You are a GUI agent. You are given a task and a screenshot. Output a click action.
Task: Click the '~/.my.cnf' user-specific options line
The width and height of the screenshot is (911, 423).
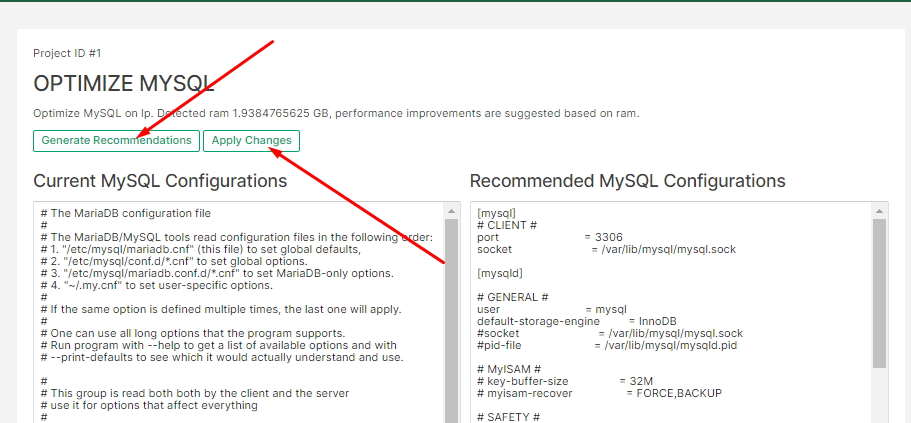click(x=156, y=286)
